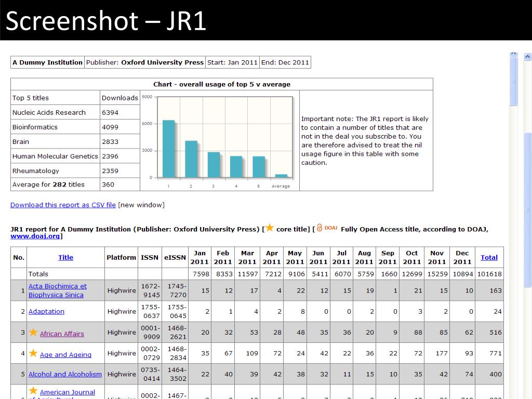
Task: Select the Rheumatology title cell
Action: click(55, 170)
